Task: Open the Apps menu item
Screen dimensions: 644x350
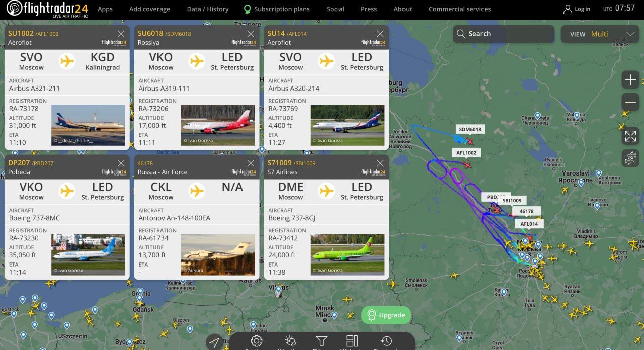Action: coord(105,9)
